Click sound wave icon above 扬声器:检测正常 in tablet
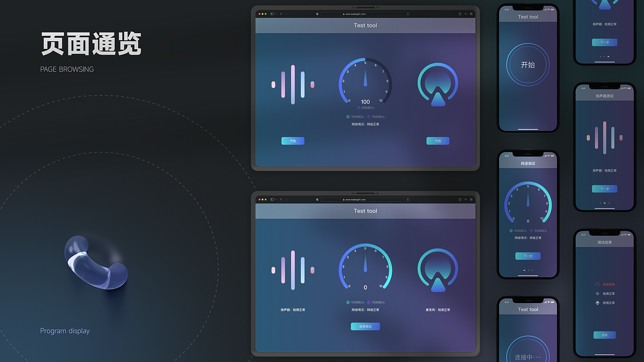The image size is (644, 362). (x=293, y=270)
